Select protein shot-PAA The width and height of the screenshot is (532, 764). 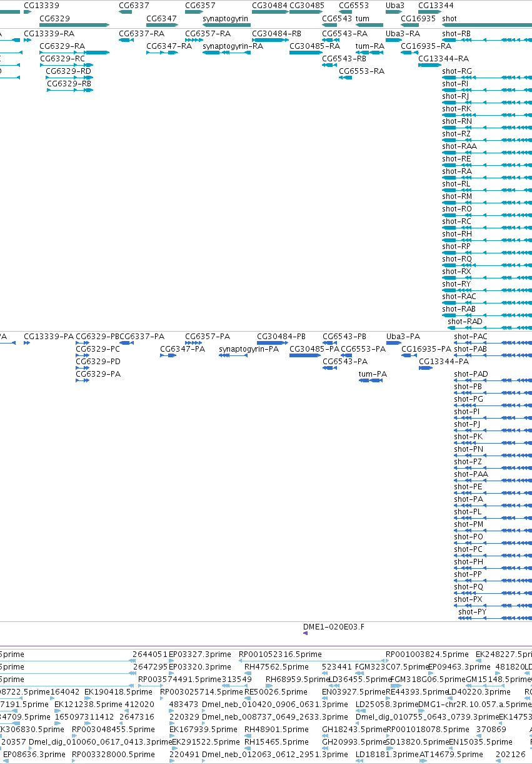(x=471, y=474)
